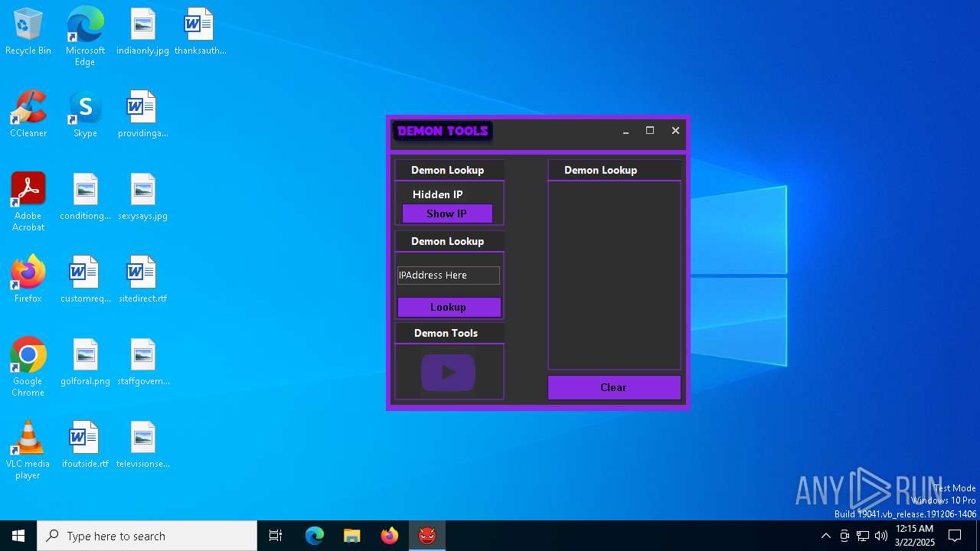Open the Windows Start menu
The image size is (980, 551).
(x=18, y=536)
